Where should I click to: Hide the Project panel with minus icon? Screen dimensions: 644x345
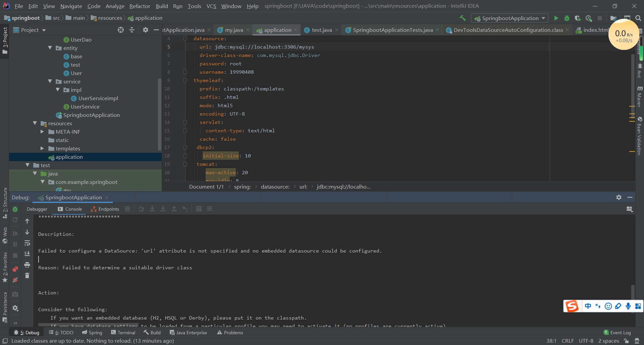pos(156,30)
